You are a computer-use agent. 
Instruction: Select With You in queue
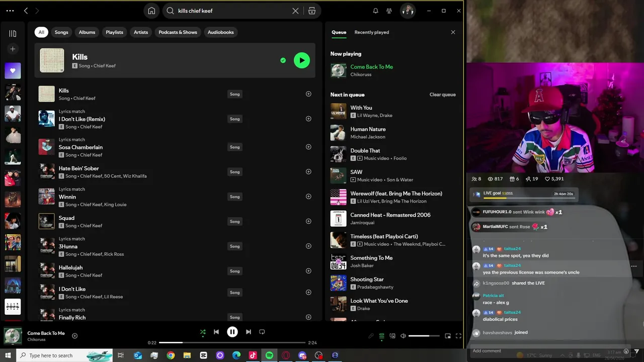pos(393,111)
